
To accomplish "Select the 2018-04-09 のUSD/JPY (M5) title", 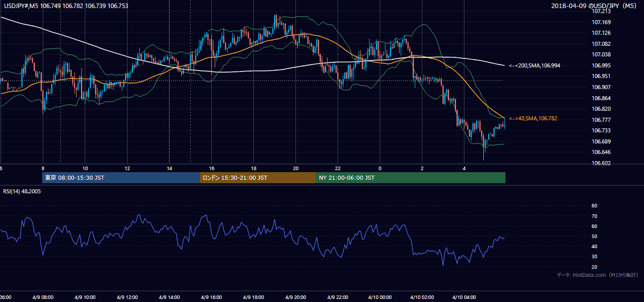I will [x=595, y=6].
